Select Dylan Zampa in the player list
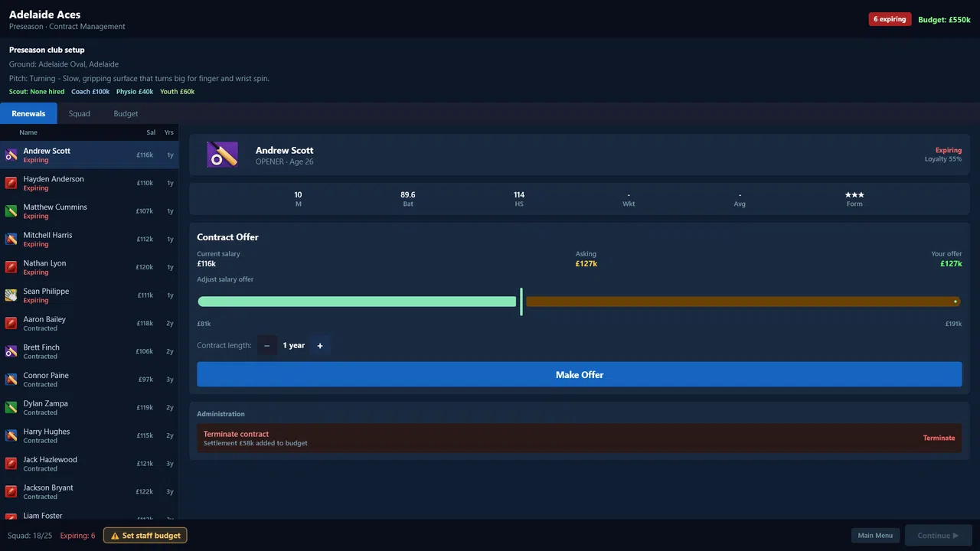980x551 pixels. click(x=89, y=407)
